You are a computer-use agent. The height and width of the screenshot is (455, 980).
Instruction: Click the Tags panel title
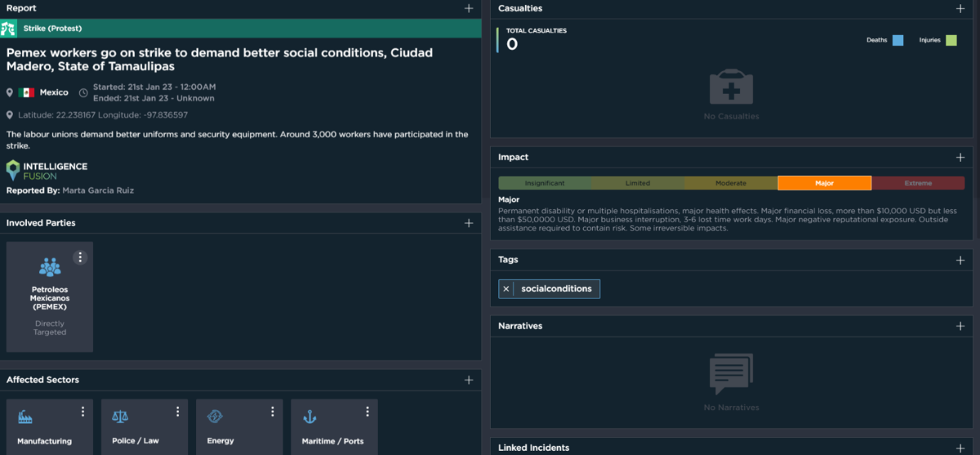[508, 259]
